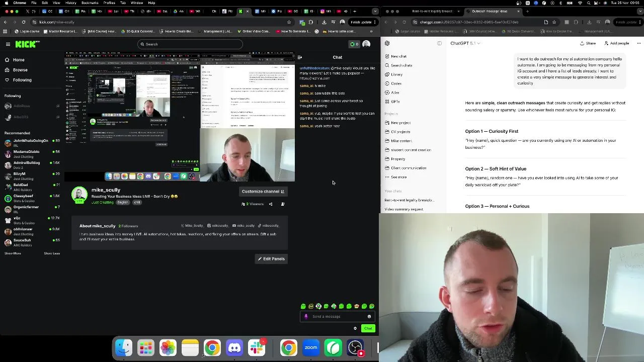Open Client communication project
Viewport: 644px width, 362px height.
click(x=408, y=168)
